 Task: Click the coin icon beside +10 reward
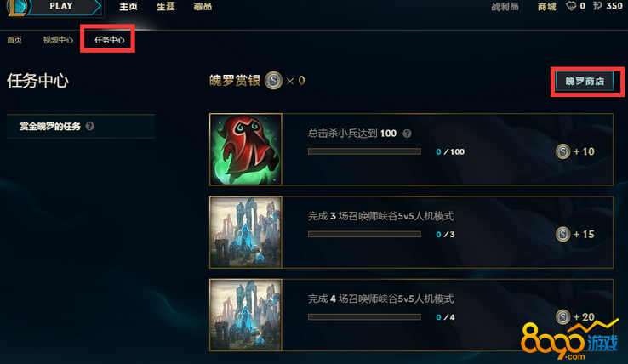(x=562, y=151)
